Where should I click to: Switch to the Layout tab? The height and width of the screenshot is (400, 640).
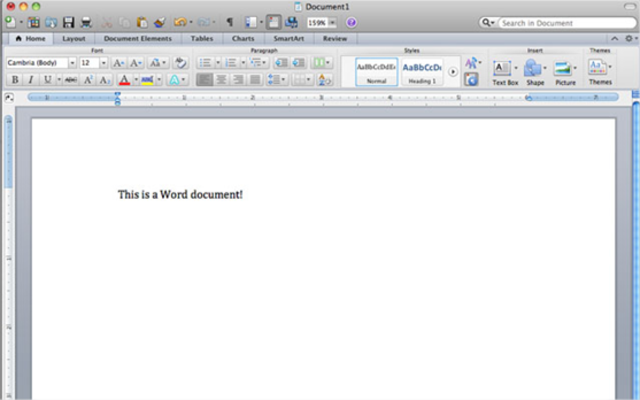click(74, 38)
